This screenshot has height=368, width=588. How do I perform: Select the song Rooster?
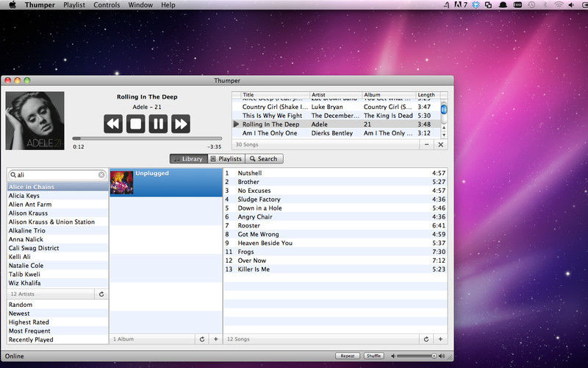pyautogui.click(x=336, y=226)
